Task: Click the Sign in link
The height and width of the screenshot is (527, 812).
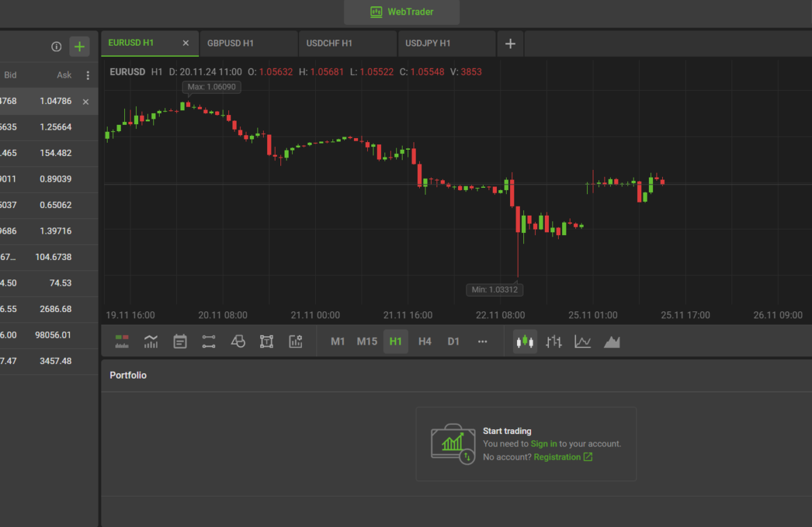Action: click(543, 444)
